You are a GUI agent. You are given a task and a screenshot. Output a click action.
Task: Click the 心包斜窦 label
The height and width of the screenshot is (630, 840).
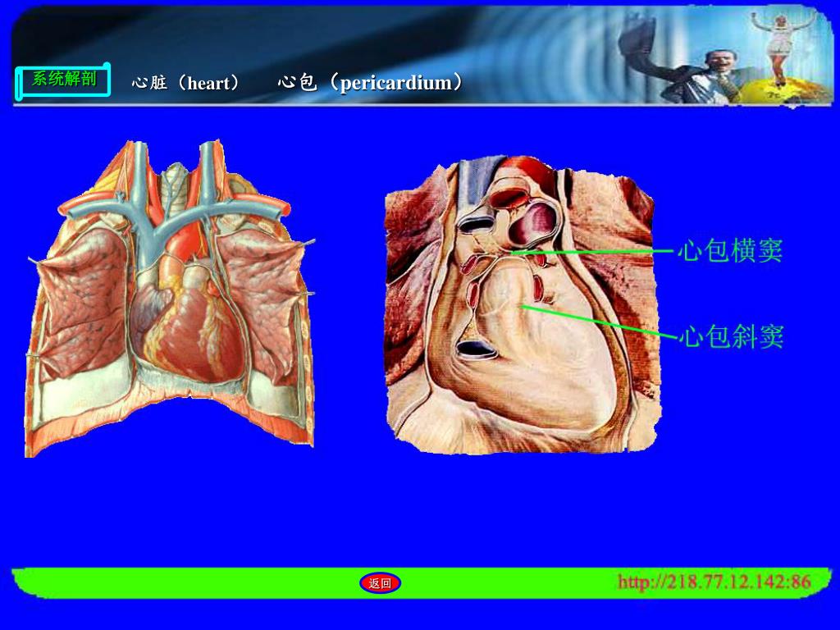(x=732, y=336)
